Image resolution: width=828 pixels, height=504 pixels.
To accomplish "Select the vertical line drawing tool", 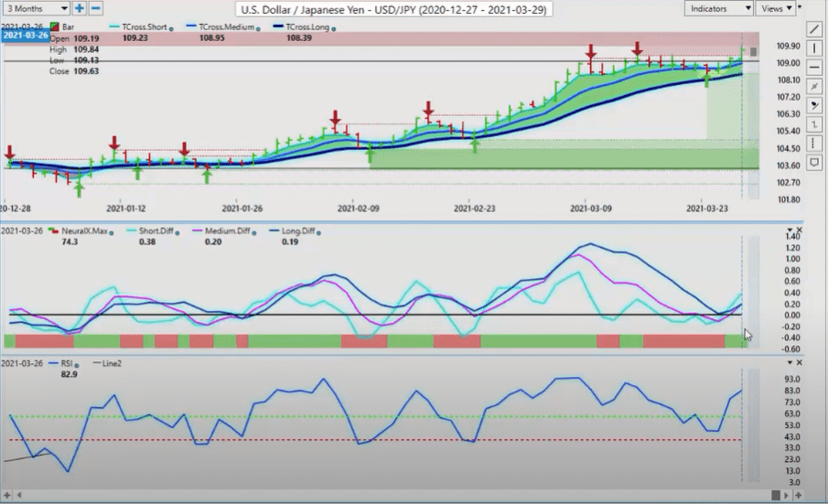I will click(x=815, y=48).
